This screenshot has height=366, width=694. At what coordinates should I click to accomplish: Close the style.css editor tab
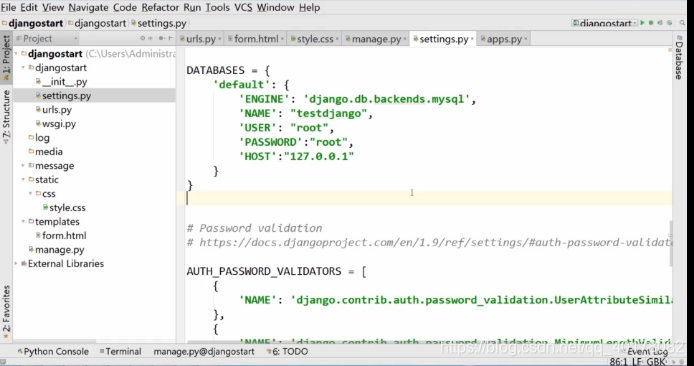[x=337, y=39]
